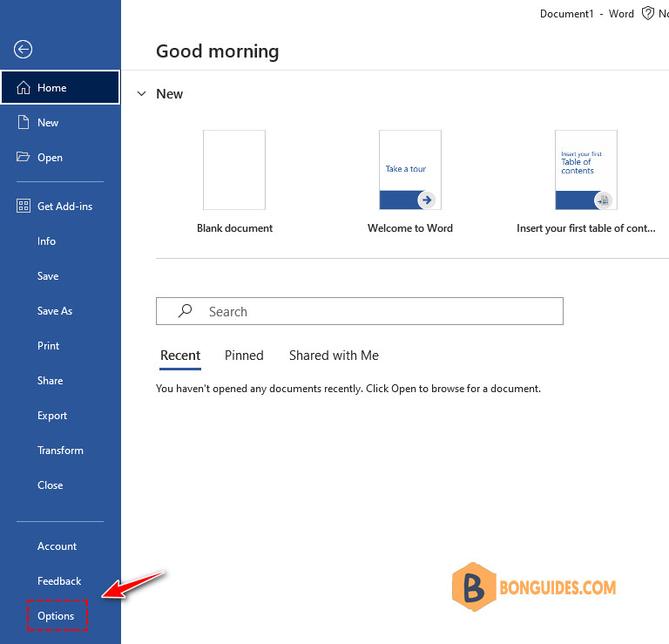The width and height of the screenshot is (669, 644).
Task: Click in the Search documents field
Action: (360, 311)
